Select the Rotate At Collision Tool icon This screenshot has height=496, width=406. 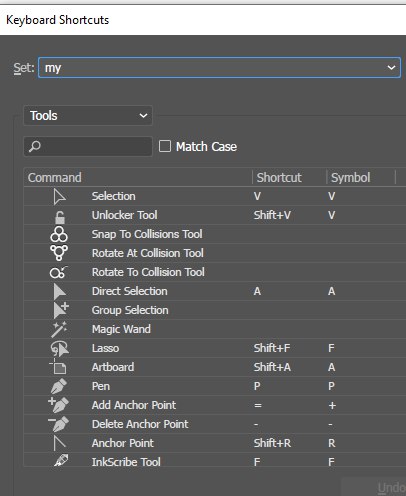(x=59, y=253)
